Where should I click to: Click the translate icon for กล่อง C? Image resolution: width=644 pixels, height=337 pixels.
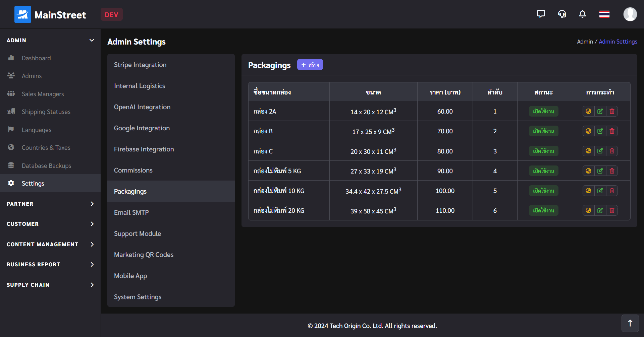(x=588, y=151)
